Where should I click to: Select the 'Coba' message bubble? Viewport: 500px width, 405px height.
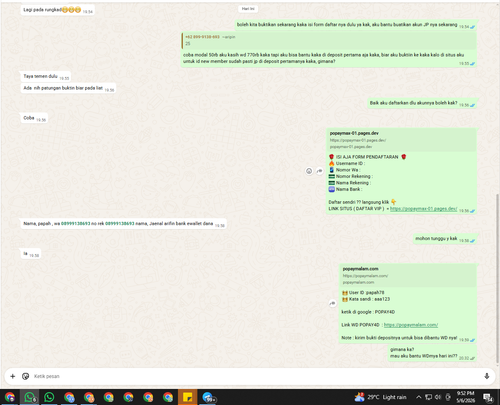click(x=34, y=118)
